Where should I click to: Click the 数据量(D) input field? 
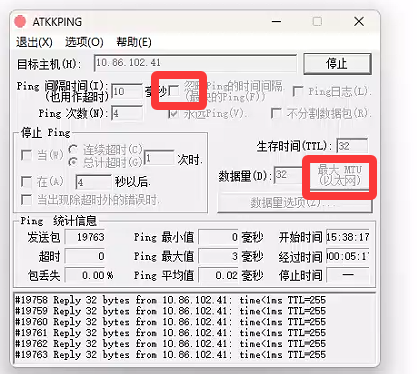coord(288,175)
